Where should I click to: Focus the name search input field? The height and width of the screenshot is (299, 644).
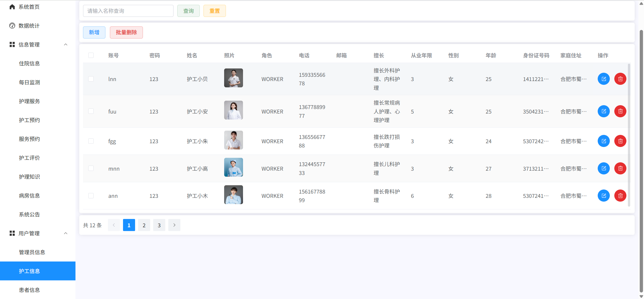coord(128,11)
